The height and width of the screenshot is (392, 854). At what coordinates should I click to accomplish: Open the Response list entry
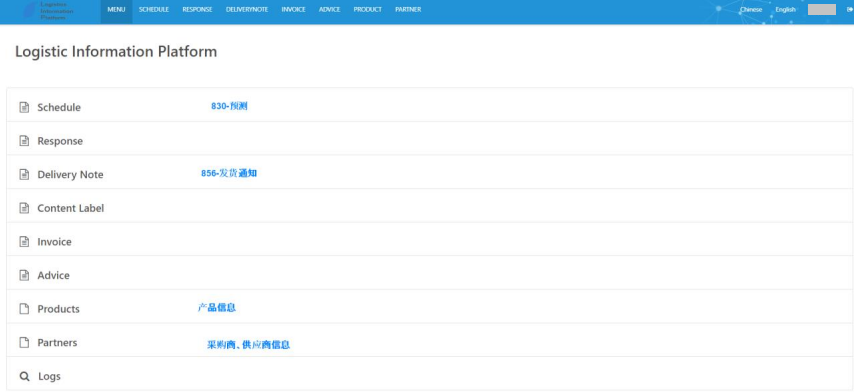(429, 138)
